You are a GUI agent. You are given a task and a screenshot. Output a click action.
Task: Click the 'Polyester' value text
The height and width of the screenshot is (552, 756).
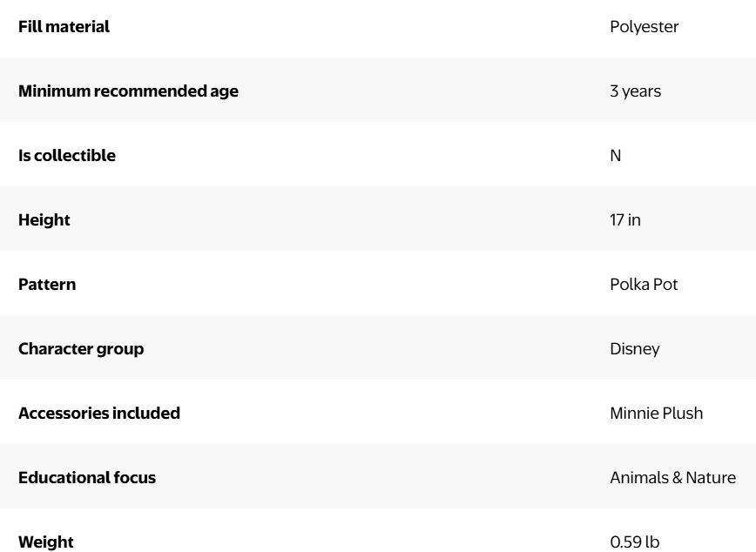(644, 27)
